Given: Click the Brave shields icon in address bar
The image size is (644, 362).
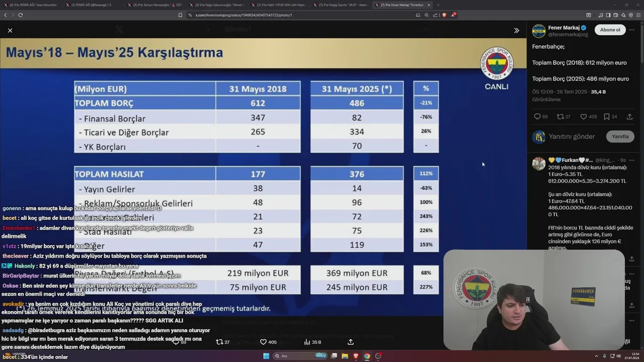Looking at the screenshot, I should [x=444, y=15].
